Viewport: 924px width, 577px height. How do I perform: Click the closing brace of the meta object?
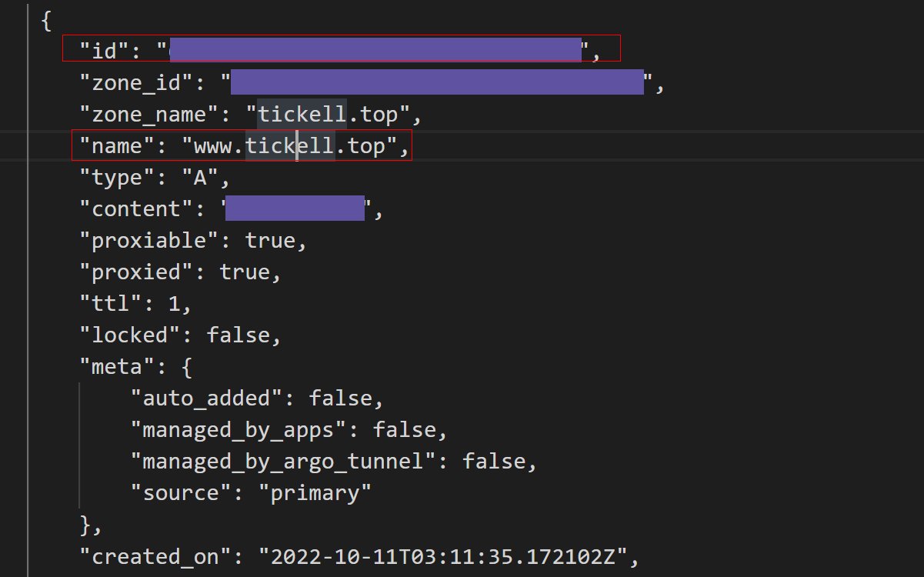click(x=85, y=525)
